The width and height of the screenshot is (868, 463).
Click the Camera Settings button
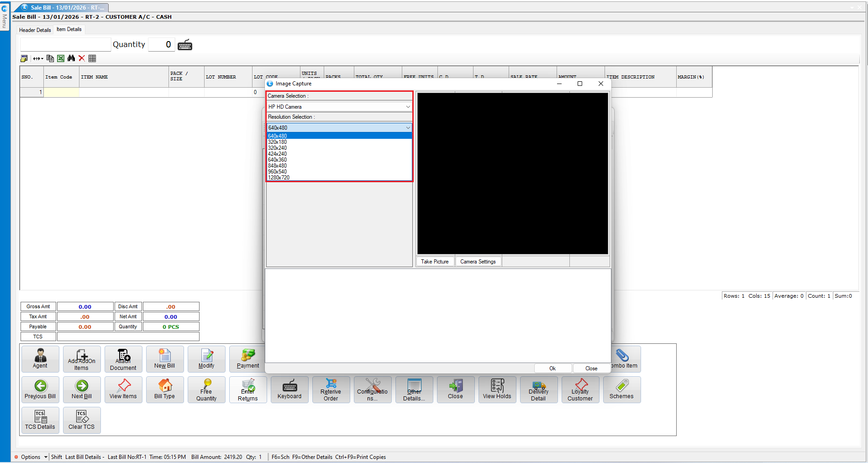point(478,262)
